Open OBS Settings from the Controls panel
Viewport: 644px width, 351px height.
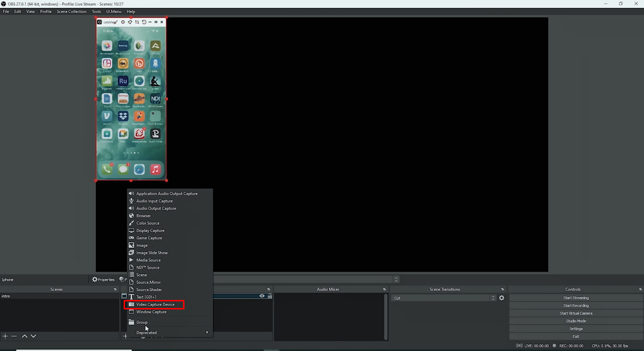click(576, 328)
